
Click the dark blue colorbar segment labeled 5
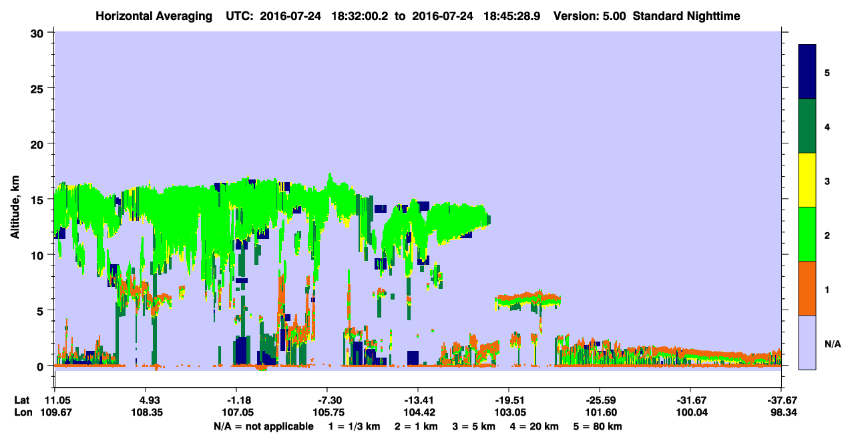pyautogui.click(x=807, y=72)
